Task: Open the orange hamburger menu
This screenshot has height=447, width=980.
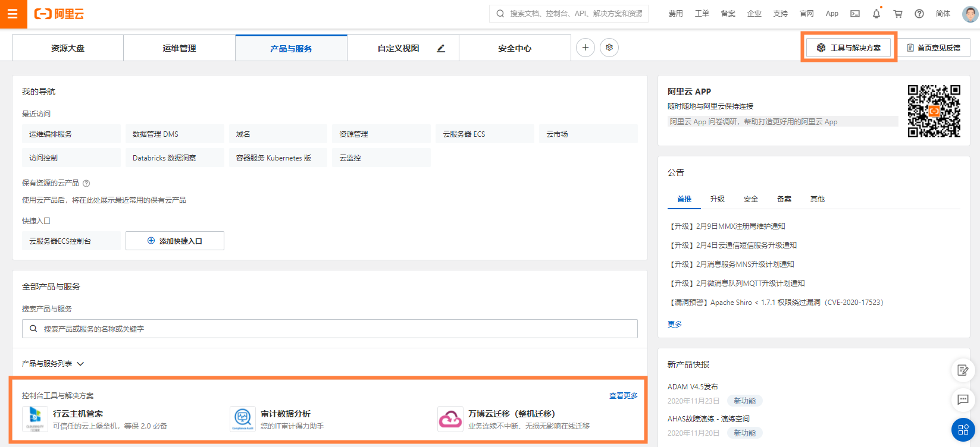Action: pyautogui.click(x=13, y=14)
